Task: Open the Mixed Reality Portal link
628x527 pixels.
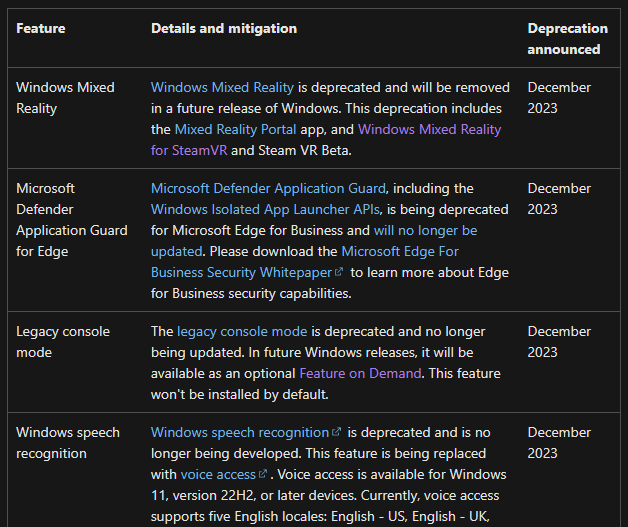Action: [x=236, y=129]
